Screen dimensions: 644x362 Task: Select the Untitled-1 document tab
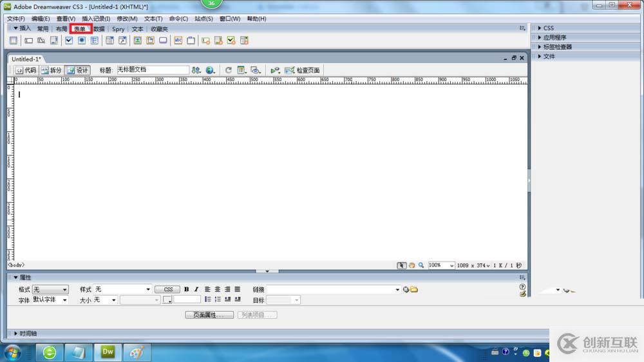pos(26,59)
